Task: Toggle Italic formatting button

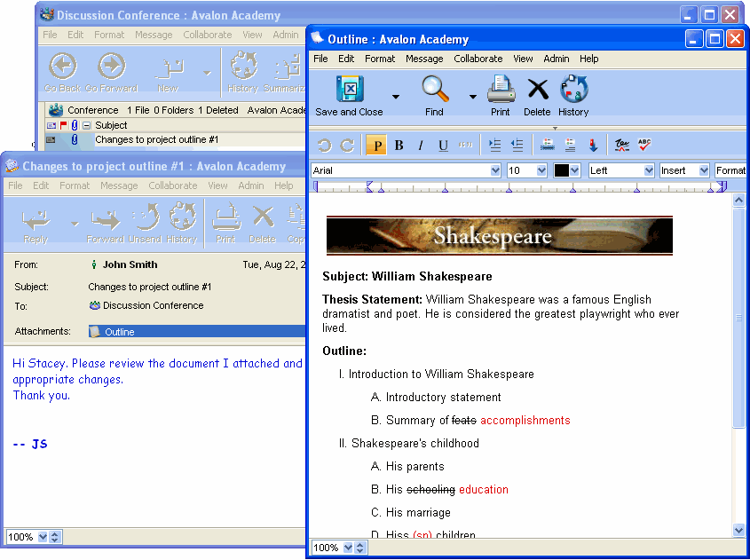Action: (421, 146)
